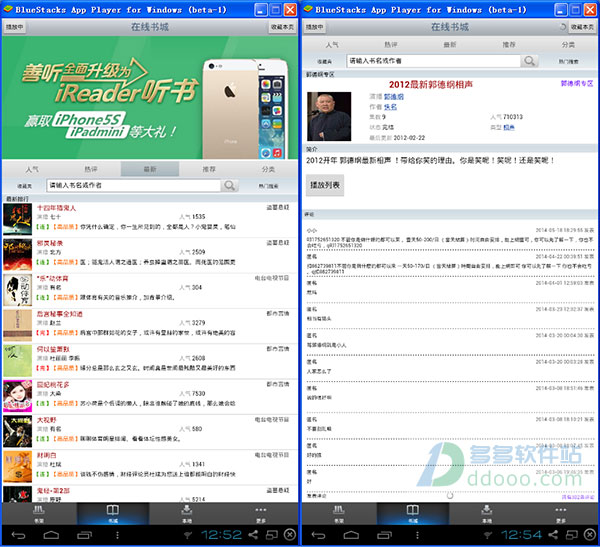Click the 播放中 button in the left window
Screen dimensions: 600x547
15,27
